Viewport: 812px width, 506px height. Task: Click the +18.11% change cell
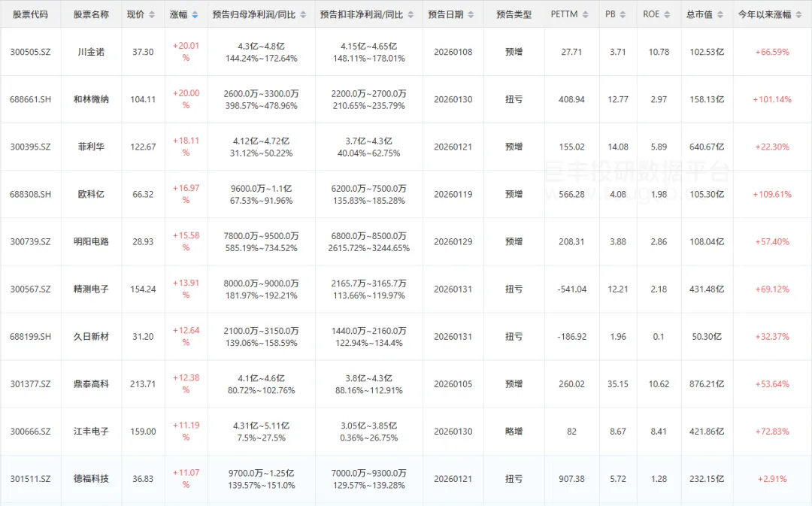click(x=186, y=147)
